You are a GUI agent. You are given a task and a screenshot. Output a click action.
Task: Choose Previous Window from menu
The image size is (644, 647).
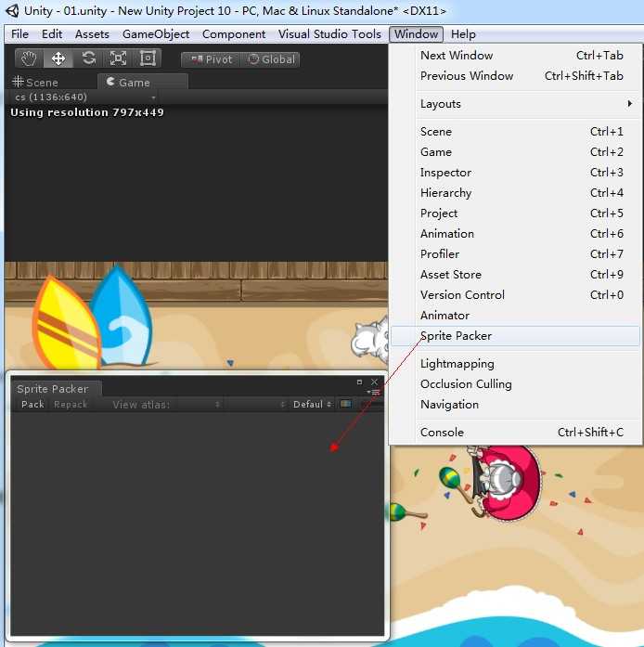pos(515,76)
